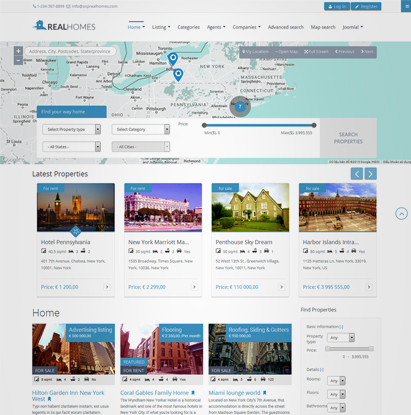Click the map marker near Rochester

(173, 59)
